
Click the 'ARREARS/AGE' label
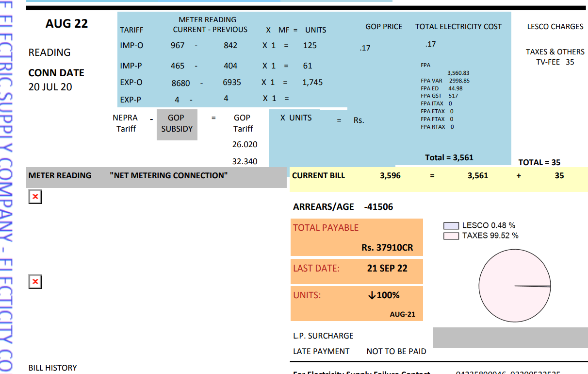324,207
